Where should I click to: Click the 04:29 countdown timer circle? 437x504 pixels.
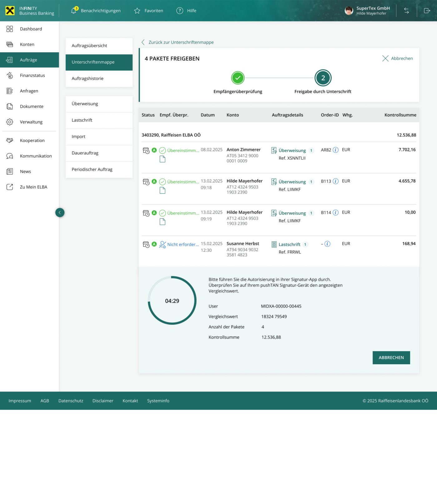click(172, 301)
